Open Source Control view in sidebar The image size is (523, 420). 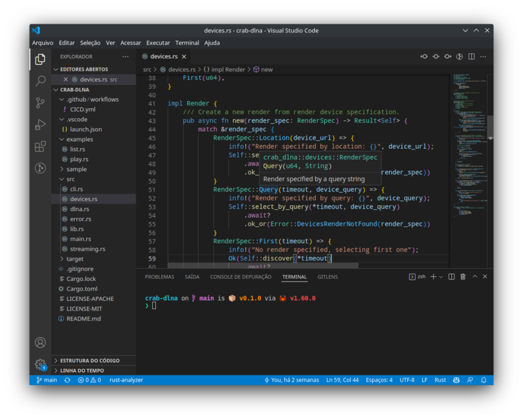coord(40,101)
